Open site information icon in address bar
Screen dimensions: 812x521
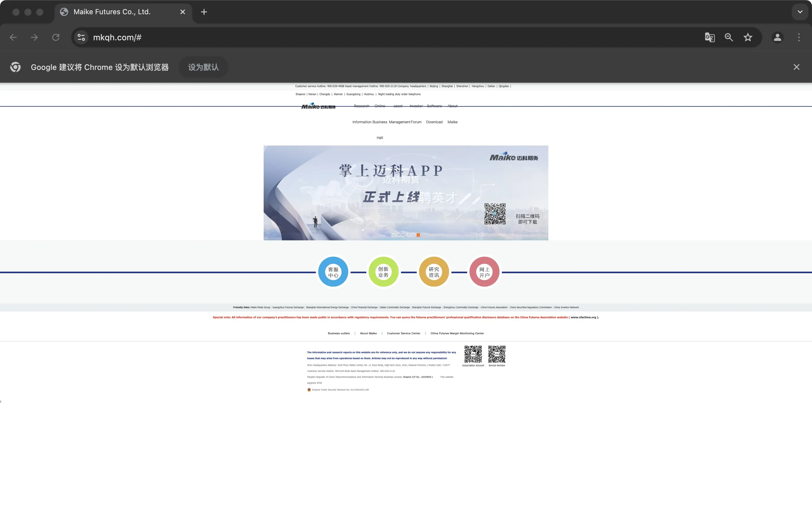pyautogui.click(x=81, y=37)
